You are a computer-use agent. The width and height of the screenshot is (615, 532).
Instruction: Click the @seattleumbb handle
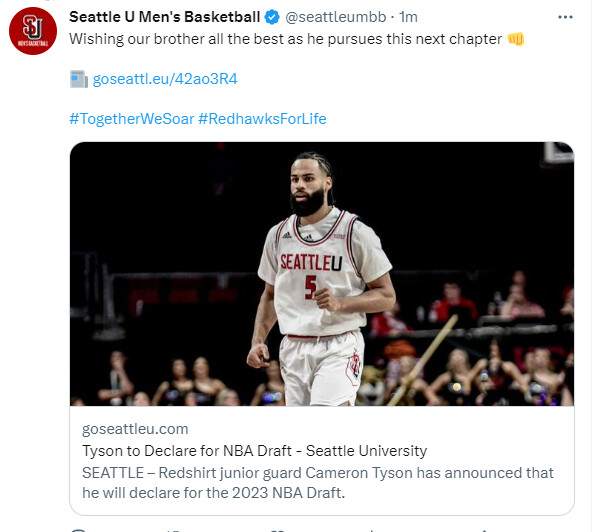pyautogui.click(x=334, y=17)
